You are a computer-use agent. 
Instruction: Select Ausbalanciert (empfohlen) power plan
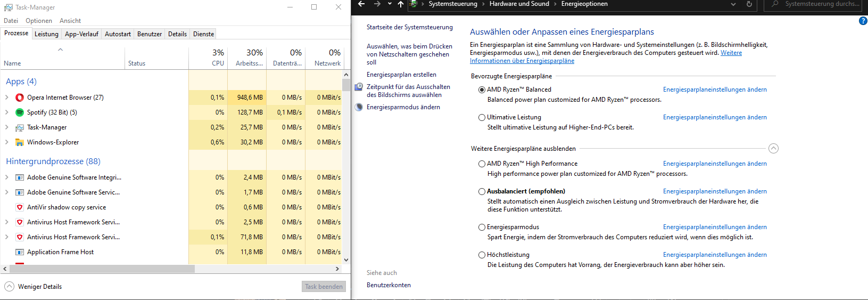click(x=482, y=191)
